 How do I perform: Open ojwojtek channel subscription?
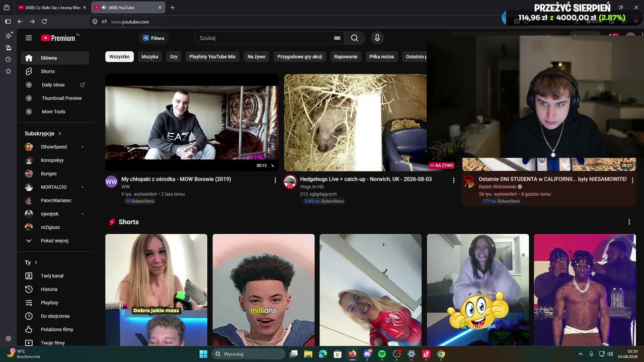(55, 214)
